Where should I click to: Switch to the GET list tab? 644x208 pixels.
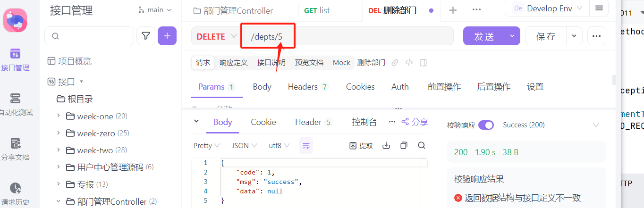click(x=317, y=10)
